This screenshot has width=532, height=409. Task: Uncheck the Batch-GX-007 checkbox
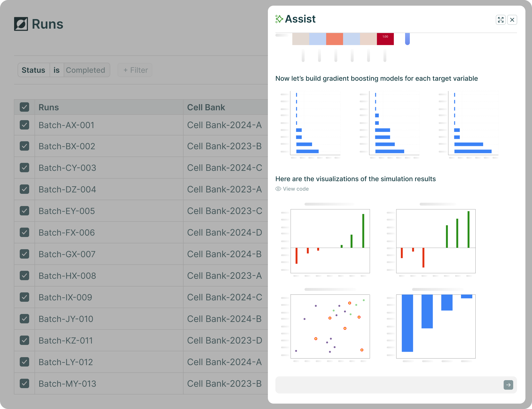[24, 254]
